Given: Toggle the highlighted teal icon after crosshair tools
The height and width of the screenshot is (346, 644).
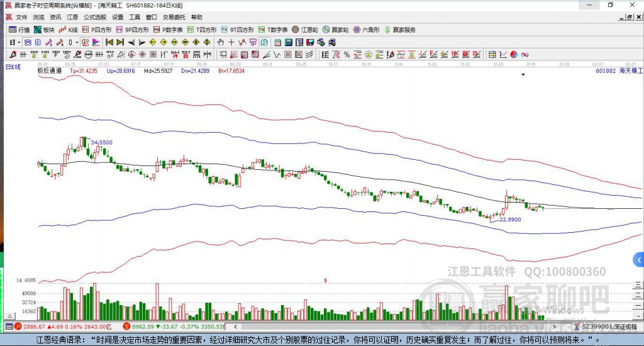Looking at the screenshot, I should 264,42.
